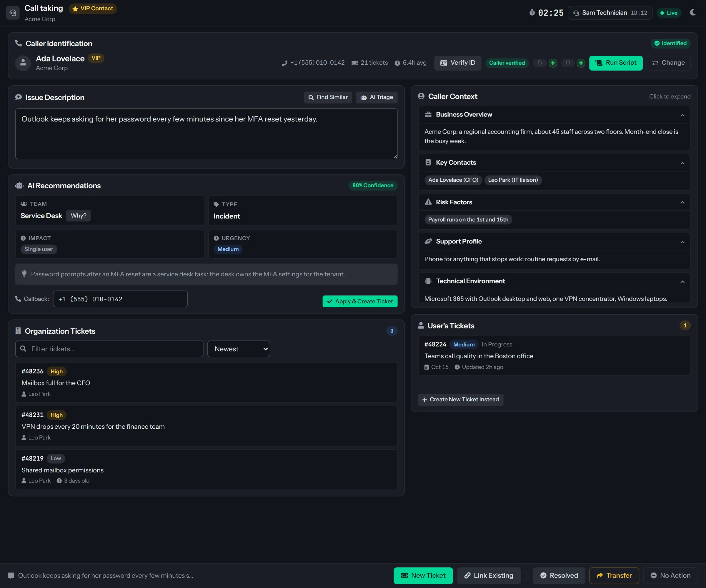Open the Sam Technician agent badge
Image resolution: width=706 pixels, height=588 pixels.
(610, 13)
